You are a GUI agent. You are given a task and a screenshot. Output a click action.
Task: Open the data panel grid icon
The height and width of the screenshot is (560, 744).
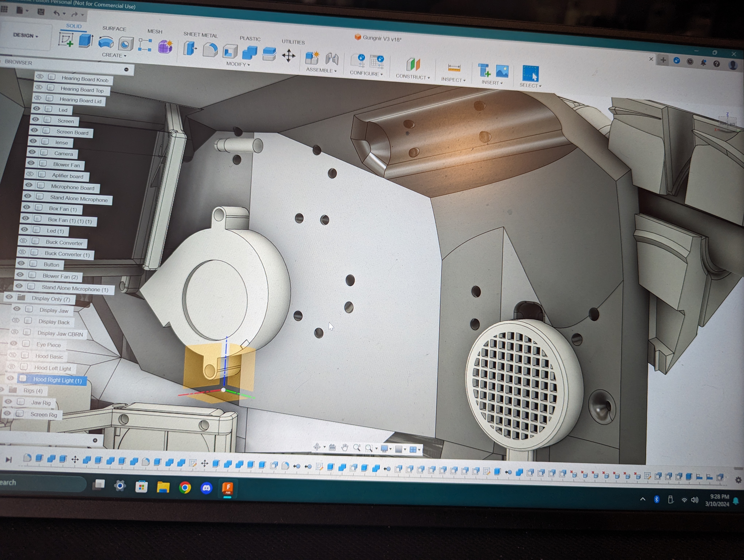tap(4, 9)
